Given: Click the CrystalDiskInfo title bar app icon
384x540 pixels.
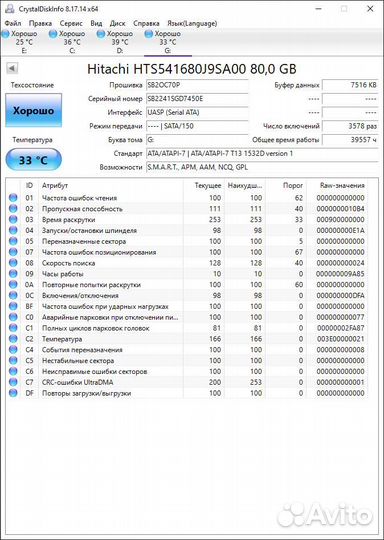Looking at the screenshot, I should (10, 9).
